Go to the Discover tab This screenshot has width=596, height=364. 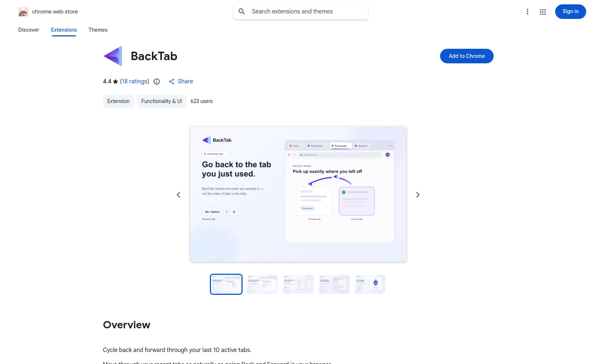click(x=29, y=30)
